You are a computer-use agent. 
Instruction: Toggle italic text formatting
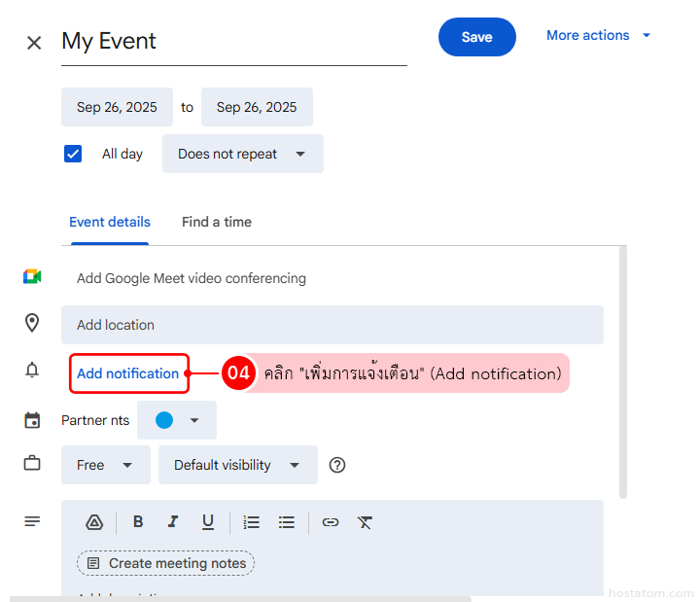click(x=173, y=522)
